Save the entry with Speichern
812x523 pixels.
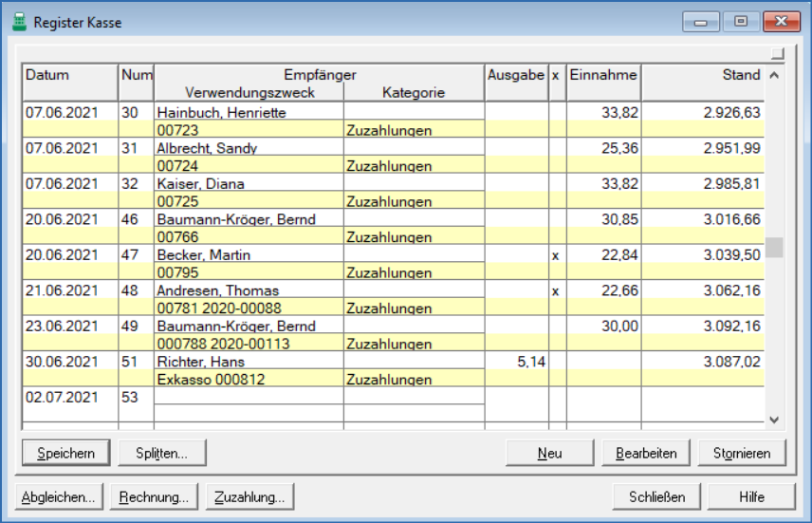65,453
